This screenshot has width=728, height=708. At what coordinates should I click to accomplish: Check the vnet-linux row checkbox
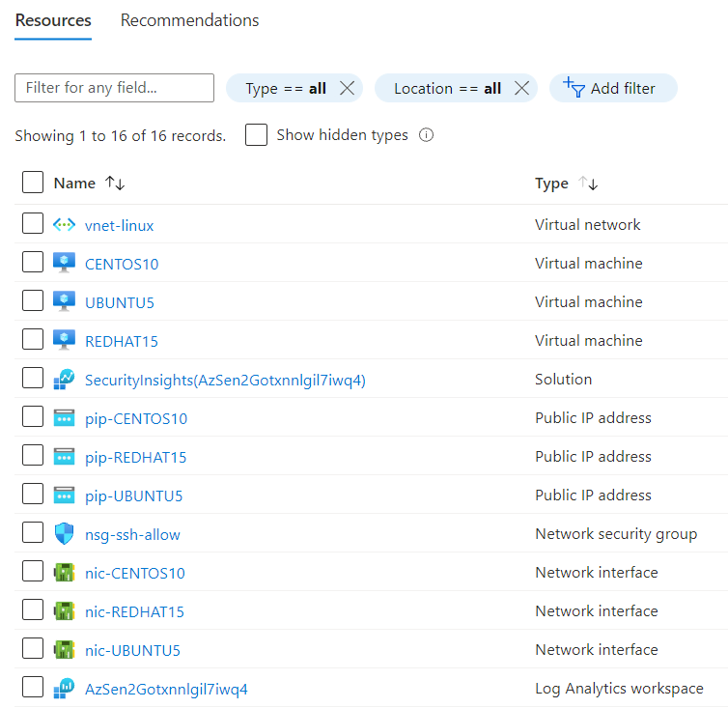[x=33, y=223]
